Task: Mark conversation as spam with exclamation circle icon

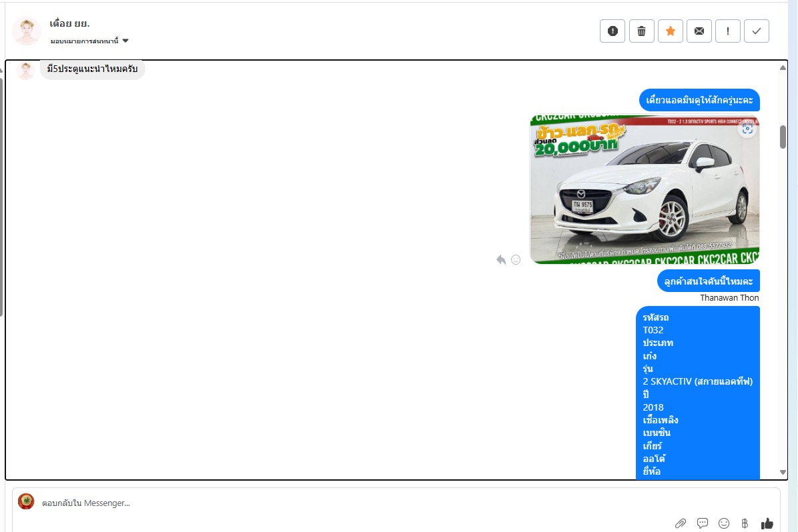Action: [613, 31]
